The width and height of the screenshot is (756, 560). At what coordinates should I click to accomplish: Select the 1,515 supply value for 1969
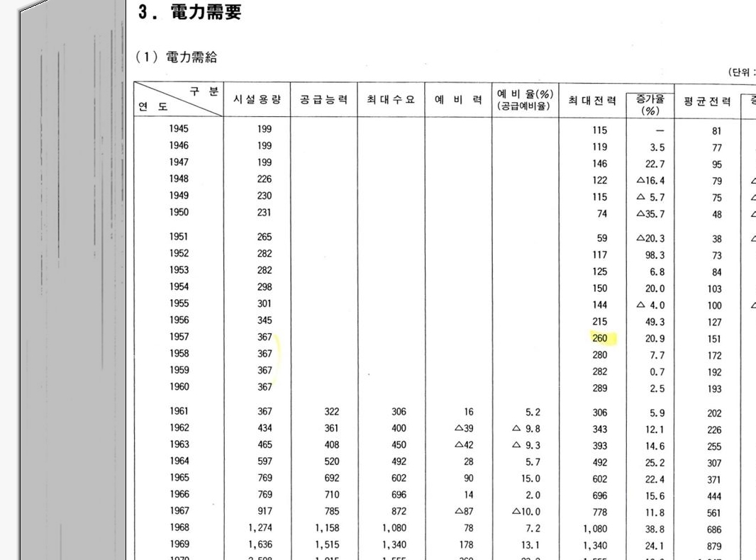[x=327, y=545]
